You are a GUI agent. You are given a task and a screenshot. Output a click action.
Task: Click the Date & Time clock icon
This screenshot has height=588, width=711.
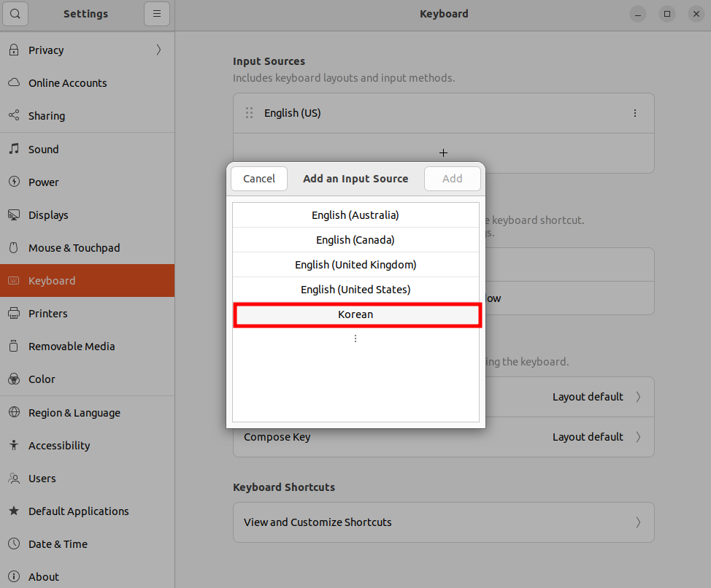[x=14, y=543]
